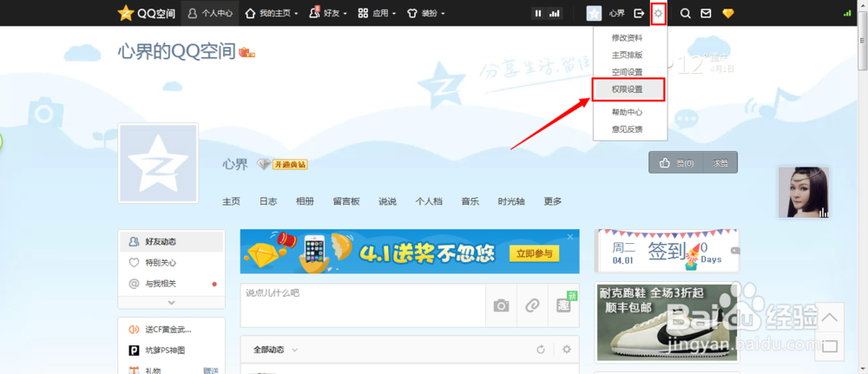Click the level badge next to the space title
Viewport: 868px width, 374px height.
(x=247, y=53)
